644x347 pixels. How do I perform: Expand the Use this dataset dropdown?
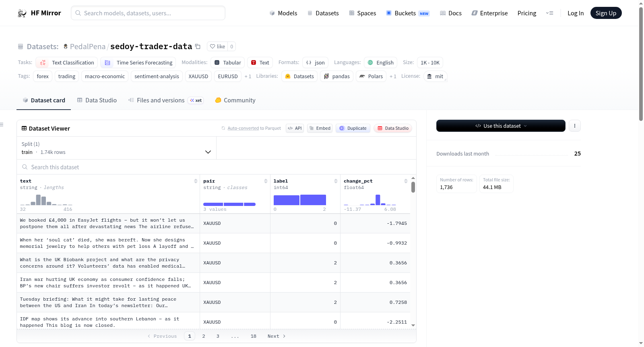[x=501, y=126]
